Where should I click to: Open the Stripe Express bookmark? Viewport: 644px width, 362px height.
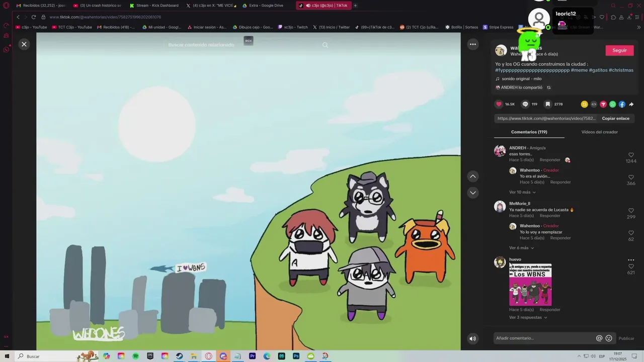click(498, 27)
